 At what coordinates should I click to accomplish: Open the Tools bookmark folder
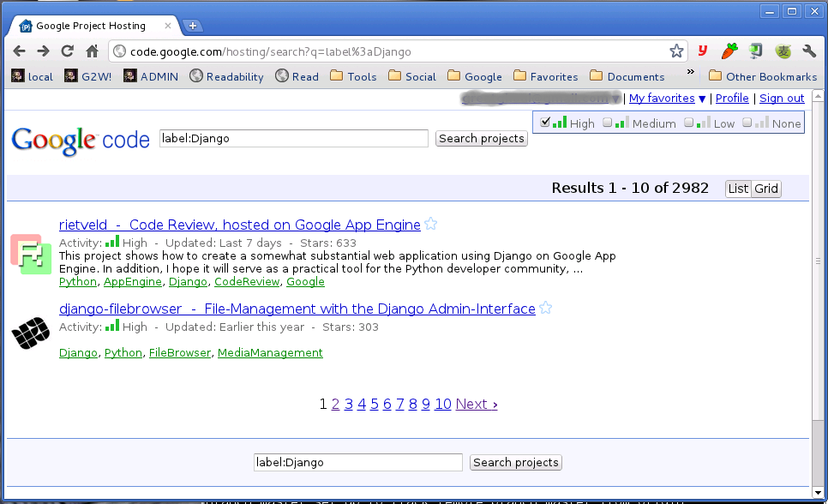click(353, 76)
